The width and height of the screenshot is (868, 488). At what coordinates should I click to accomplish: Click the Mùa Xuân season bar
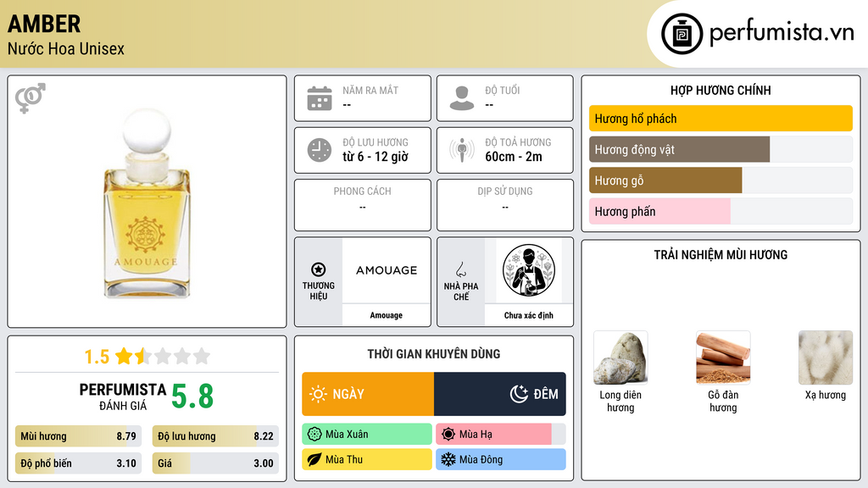click(367, 435)
